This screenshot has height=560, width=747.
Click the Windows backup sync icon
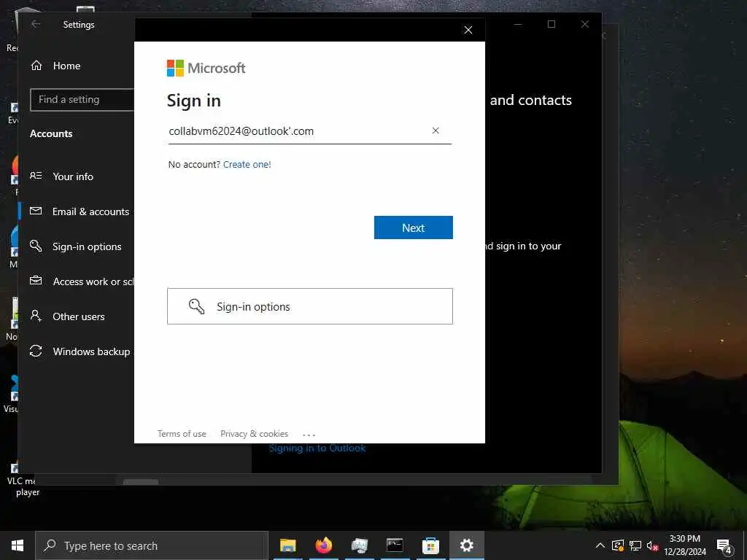pyautogui.click(x=36, y=351)
